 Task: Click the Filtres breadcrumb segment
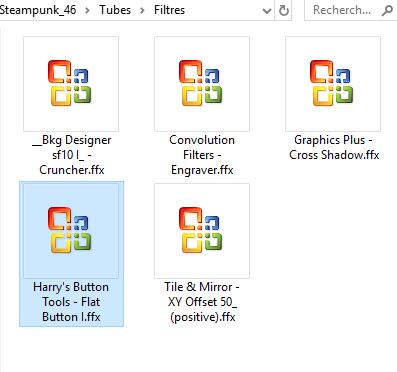click(169, 10)
